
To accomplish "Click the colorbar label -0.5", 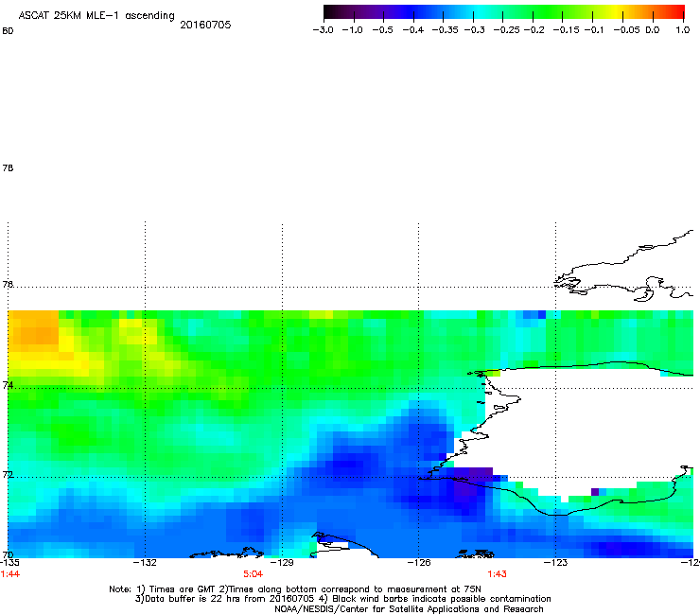I will 382,30.
